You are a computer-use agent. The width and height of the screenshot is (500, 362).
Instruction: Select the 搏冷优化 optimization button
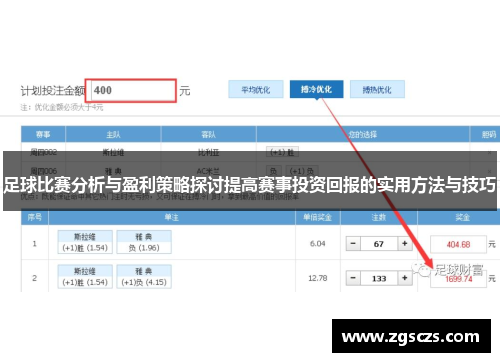point(316,89)
